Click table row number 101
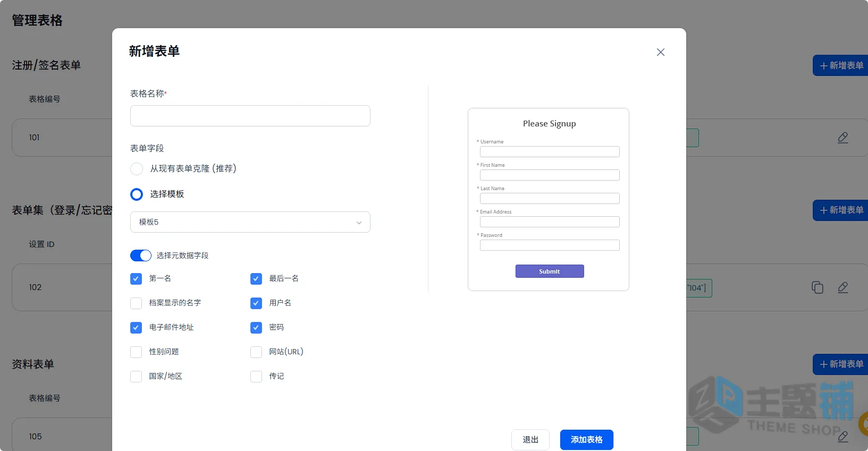Viewport: 868px width, 451px height. click(35, 138)
